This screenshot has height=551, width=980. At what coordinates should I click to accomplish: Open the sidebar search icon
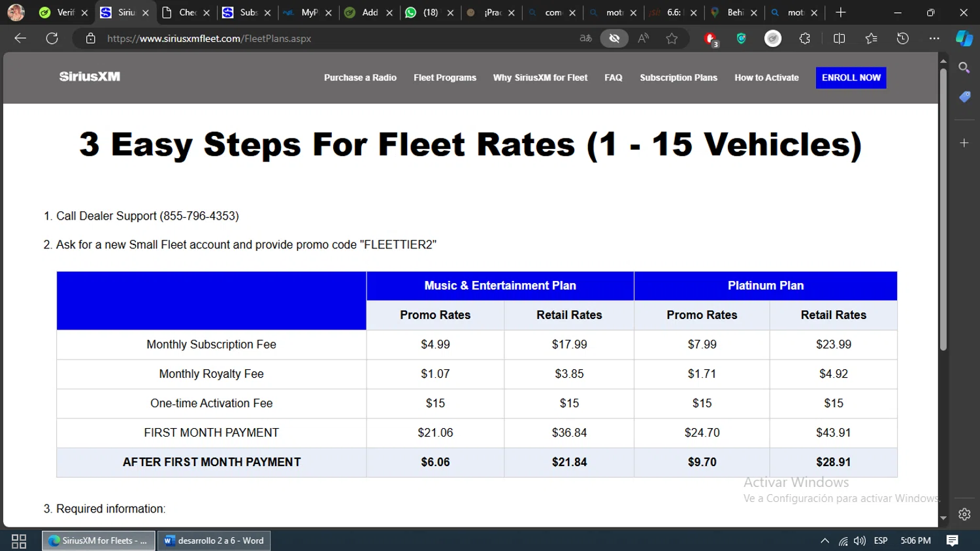point(964,67)
